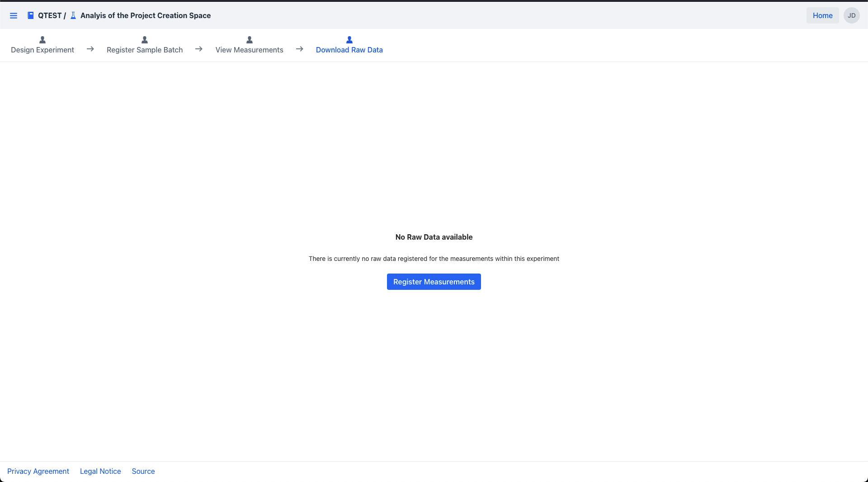Go to Home via the header button
The width and height of the screenshot is (868, 482).
pos(822,16)
